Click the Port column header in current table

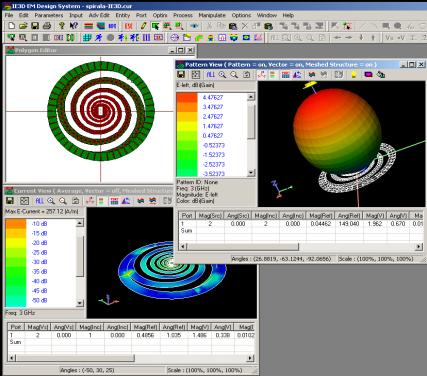15,327
